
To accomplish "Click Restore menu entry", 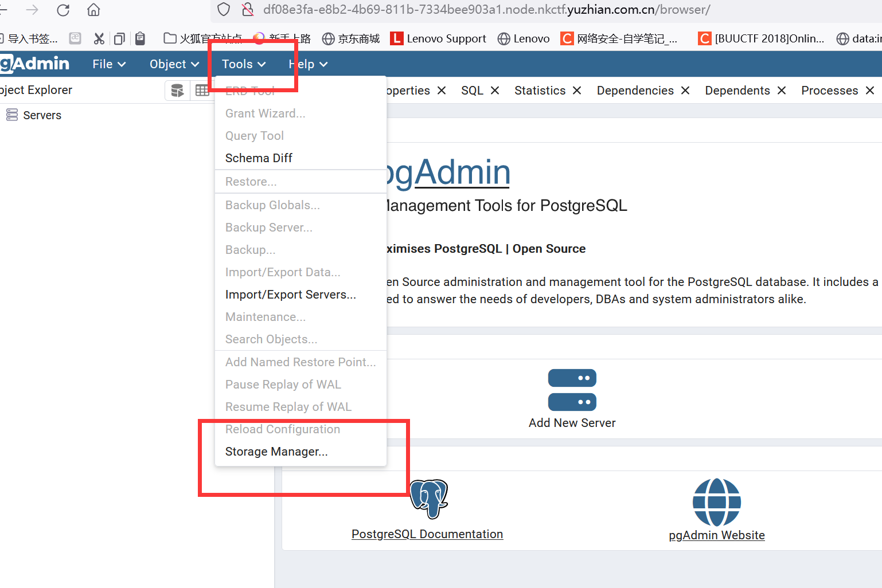I will [300, 182].
